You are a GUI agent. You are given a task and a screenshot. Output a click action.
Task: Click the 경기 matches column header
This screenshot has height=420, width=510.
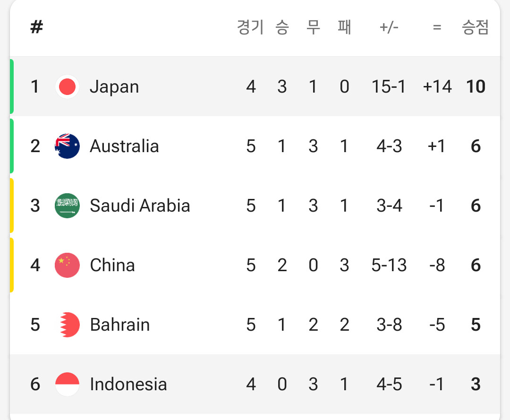click(x=250, y=27)
